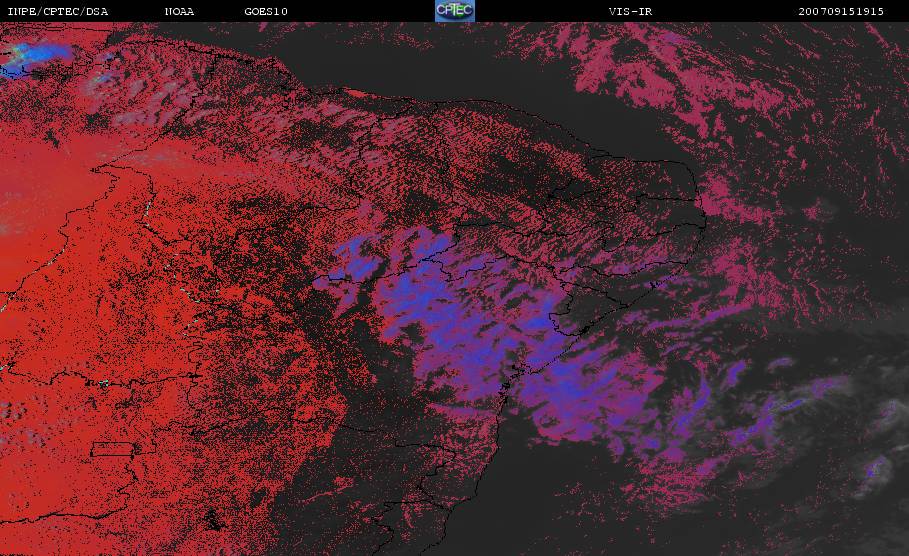This screenshot has width=909, height=556.
Task: Click the VIS-IR channel label
Action: point(630,12)
